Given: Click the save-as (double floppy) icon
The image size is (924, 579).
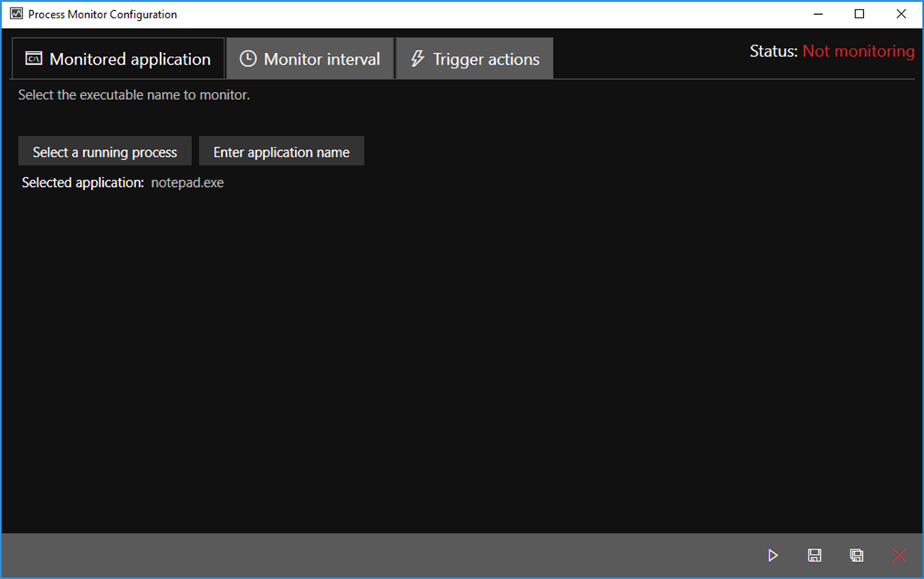Looking at the screenshot, I should click(x=856, y=555).
